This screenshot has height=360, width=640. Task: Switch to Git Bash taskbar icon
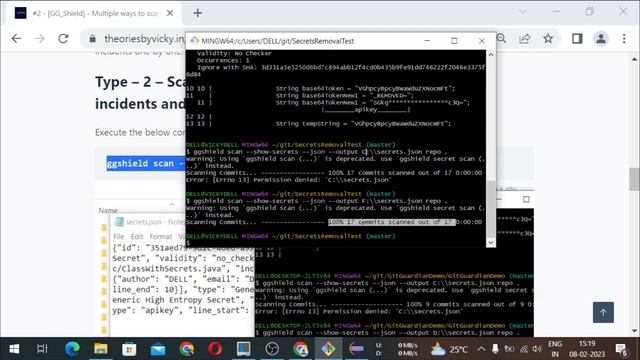pos(329,349)
